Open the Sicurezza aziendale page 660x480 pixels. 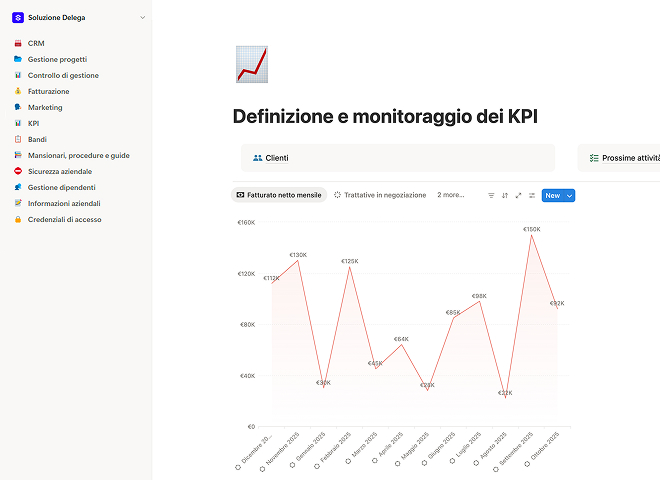(x=60, y=171)
